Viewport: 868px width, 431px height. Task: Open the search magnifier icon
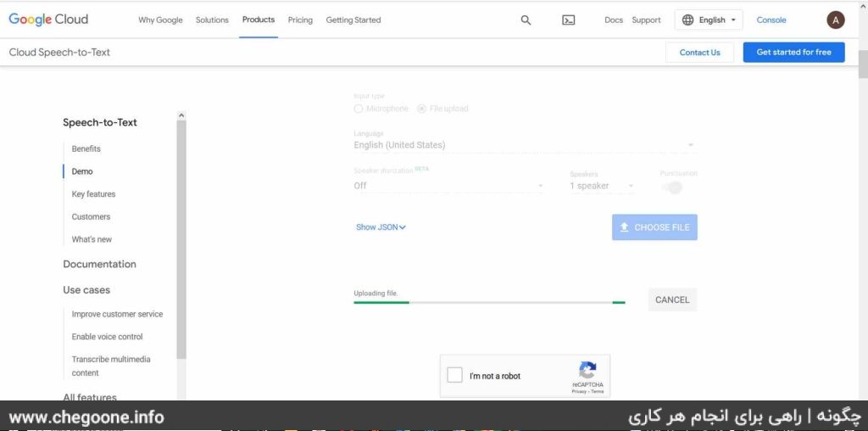(526, 20)
